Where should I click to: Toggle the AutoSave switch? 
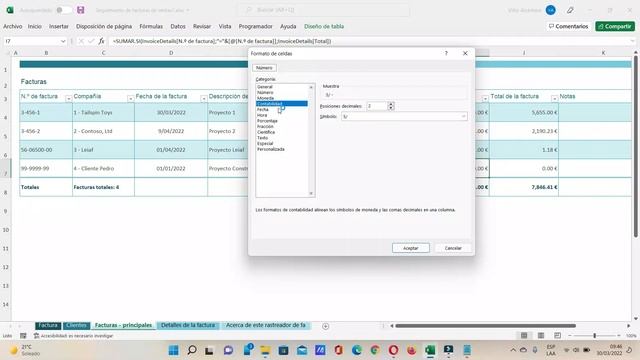[x=63, y=10]
